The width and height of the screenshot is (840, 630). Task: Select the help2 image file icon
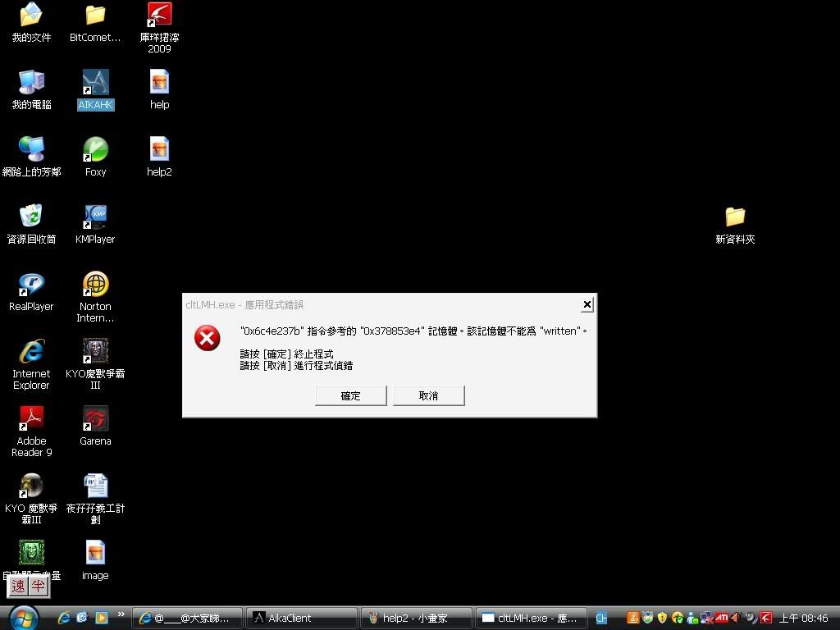159,150
